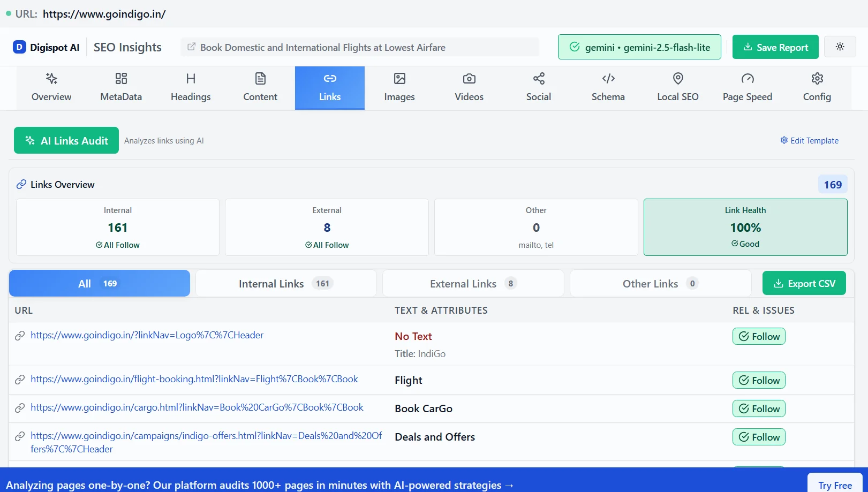Open the Local SEO tab
The width and height of the screenshot is (868, 492).
click(678, 88)
